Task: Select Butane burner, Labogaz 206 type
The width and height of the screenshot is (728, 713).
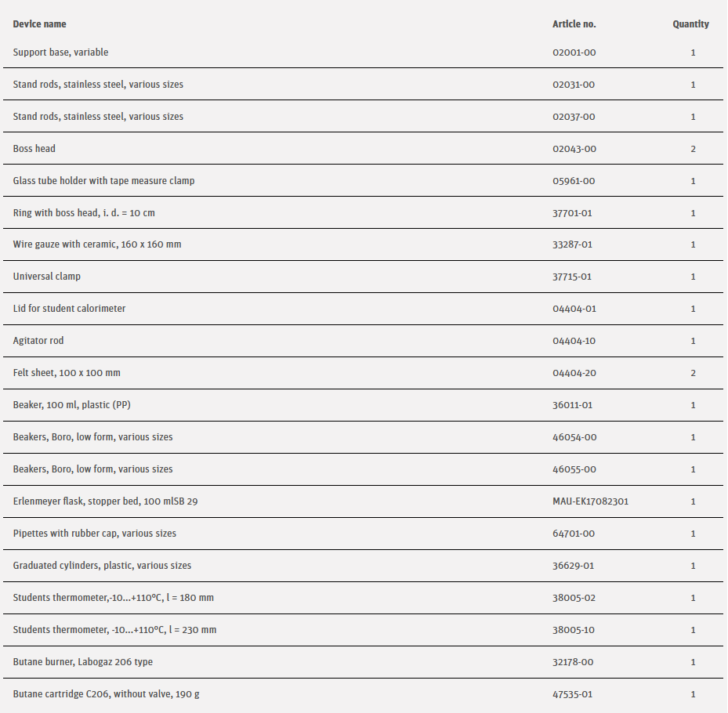Action: 82,662
